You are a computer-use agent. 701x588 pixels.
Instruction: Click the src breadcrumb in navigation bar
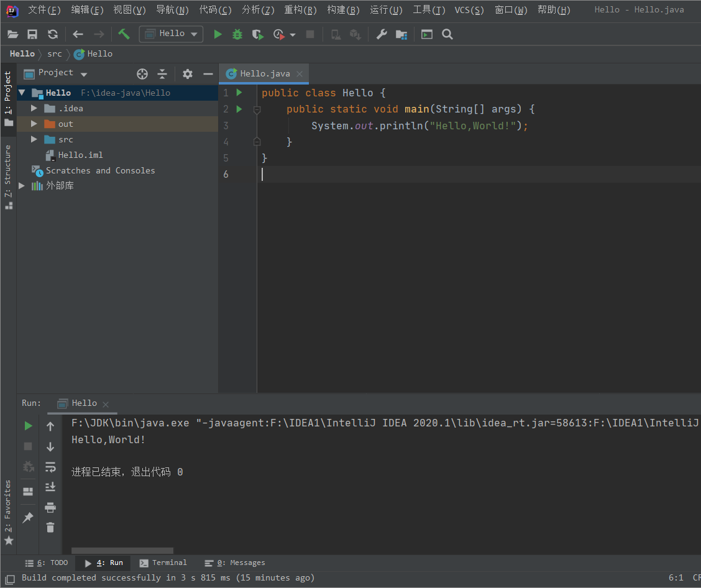point(55,54)
